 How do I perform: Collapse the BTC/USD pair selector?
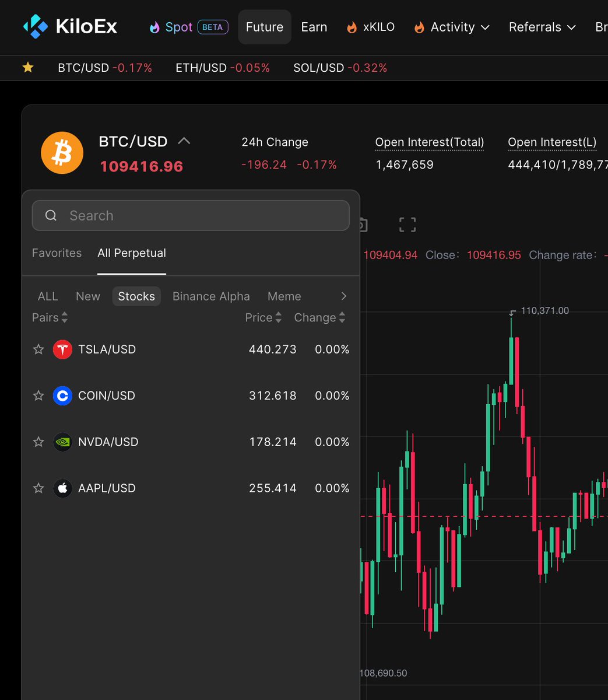pyautogui.click(x=184, y=141)
